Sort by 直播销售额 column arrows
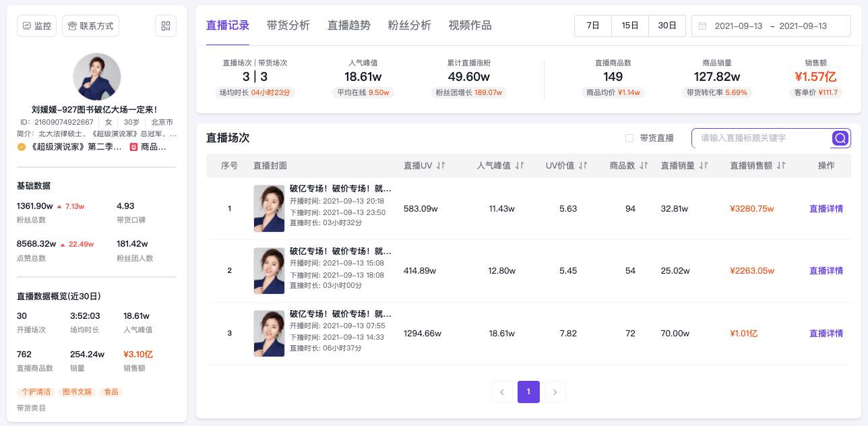This screenshot has height=426, width=868. click(781, 165)
